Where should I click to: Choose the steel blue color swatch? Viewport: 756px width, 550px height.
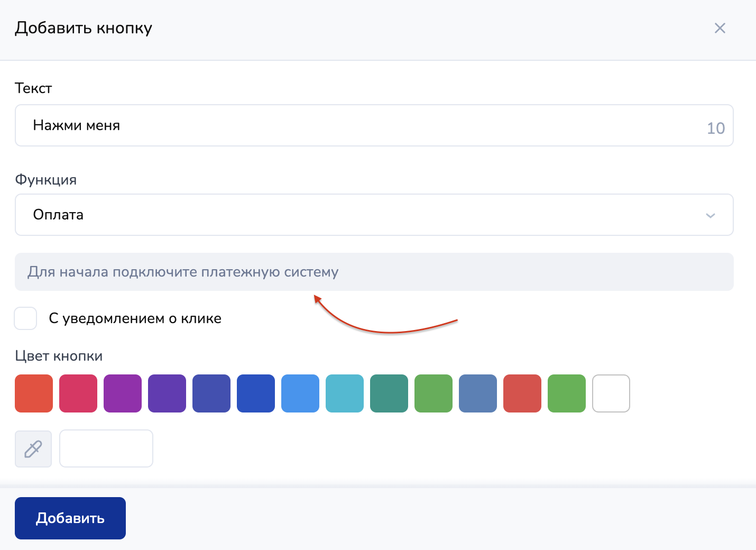(478, 393)
